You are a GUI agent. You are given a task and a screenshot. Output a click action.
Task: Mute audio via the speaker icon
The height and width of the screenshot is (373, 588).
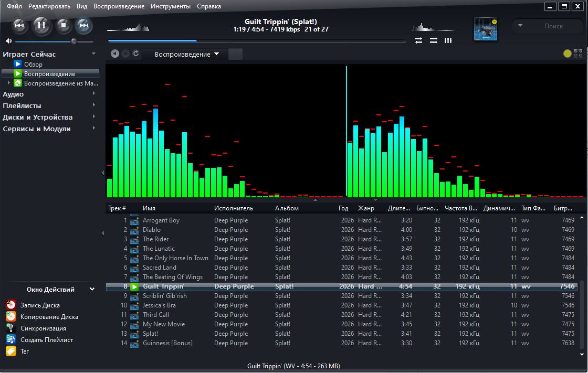coord(8,41)
